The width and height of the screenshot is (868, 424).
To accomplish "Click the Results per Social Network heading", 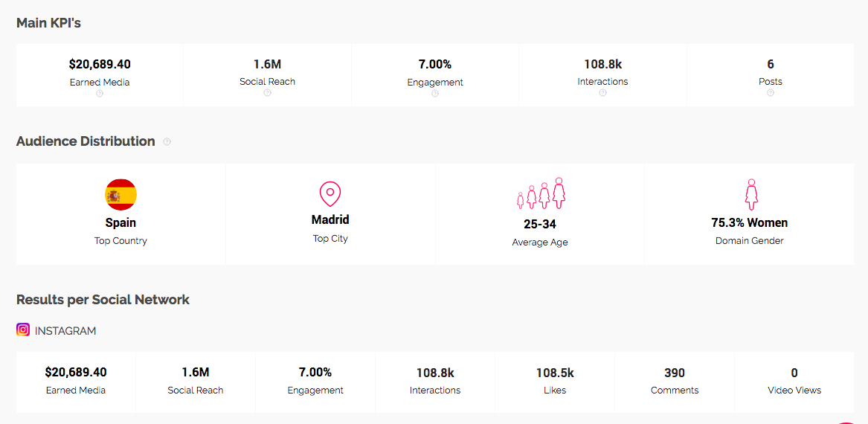I will pos(103,300).
